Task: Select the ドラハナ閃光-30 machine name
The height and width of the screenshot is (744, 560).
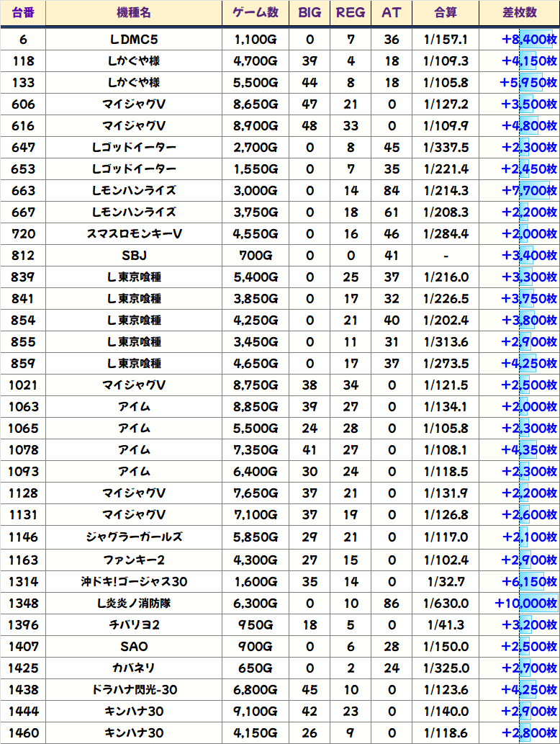Action: 134,689
